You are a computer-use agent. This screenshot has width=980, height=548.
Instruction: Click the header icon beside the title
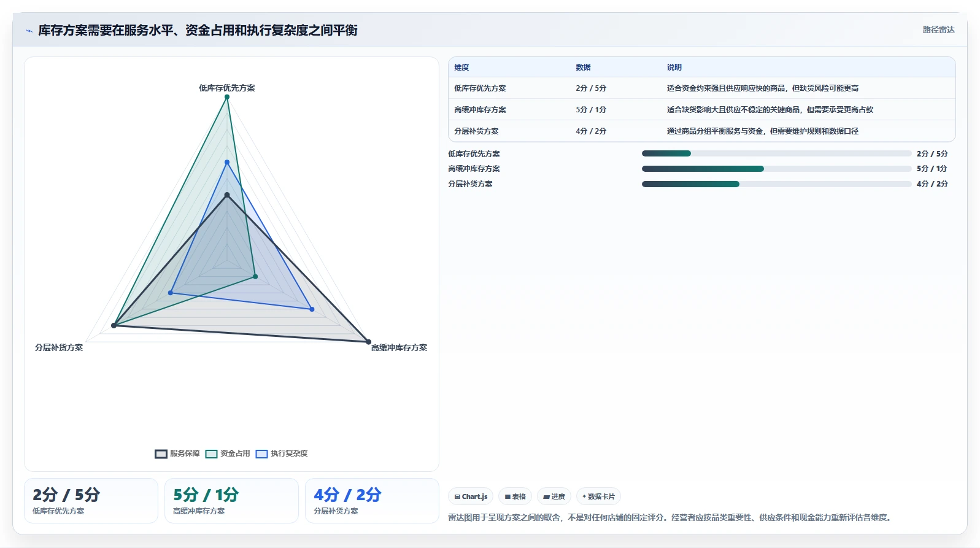tap(29, 31)
